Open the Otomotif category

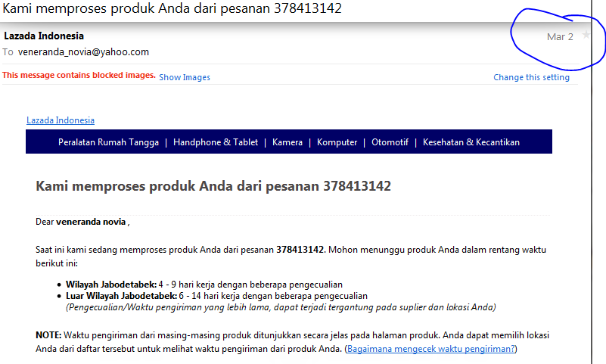pos(390,142)
